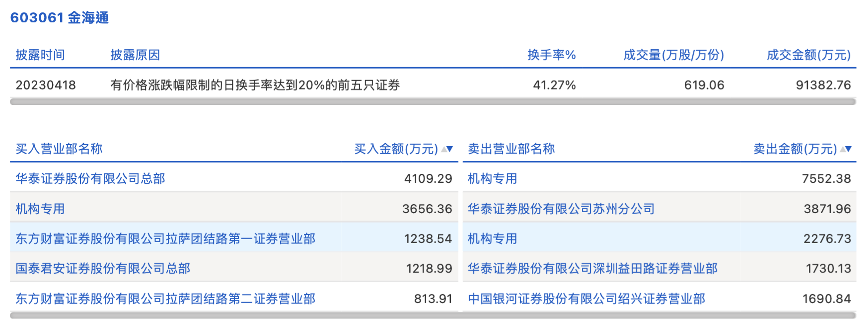This screenshot has width=868, height=324.
Task: Click the 买入金额(万元) column header
Action: (x=396, y=149)
